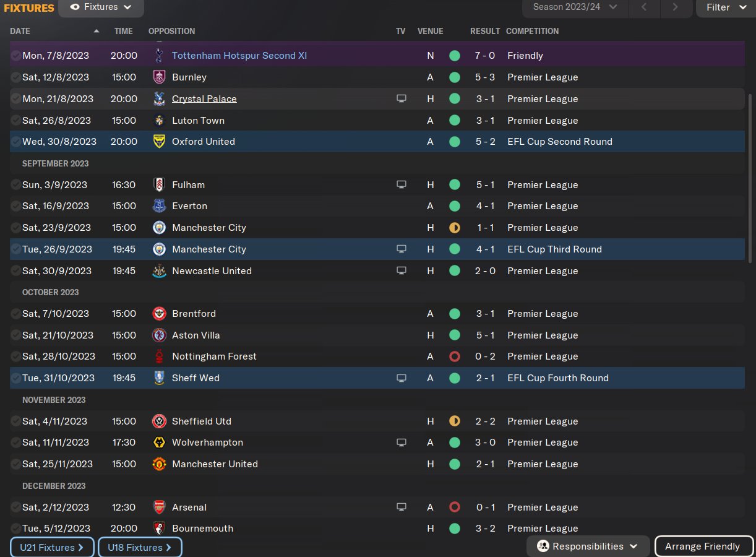Click the TV icon on Crystal Palace row
The width and height of the screenshot is (756, 557).
(402, 99)
